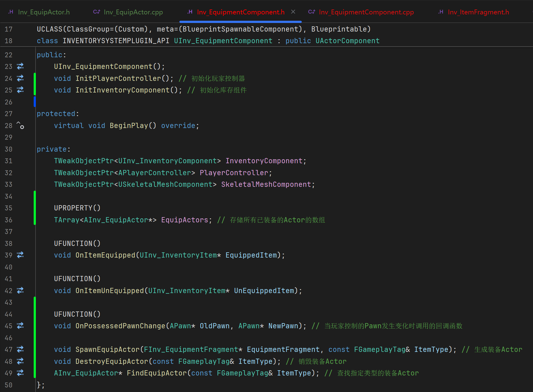Click the sticky UCLASS macro line 17
The image size is (533, 392).
[204, 29]
